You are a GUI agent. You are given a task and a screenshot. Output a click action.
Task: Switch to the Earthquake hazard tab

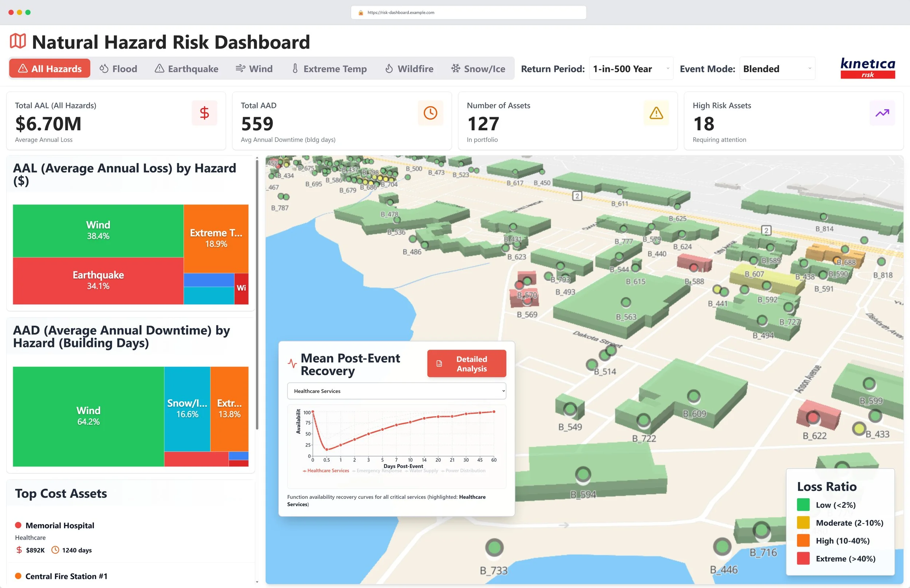[x=187, y=69]
